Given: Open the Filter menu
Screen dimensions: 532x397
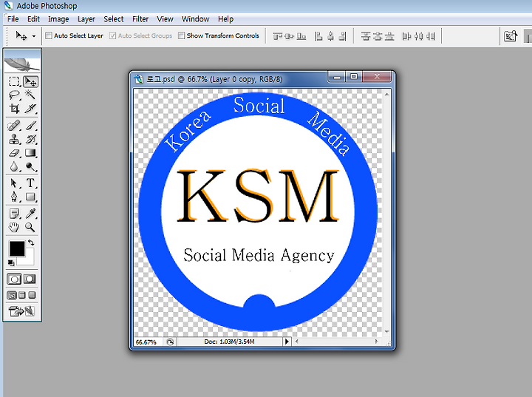Looking at the screenshot, I should click(140, 19).
